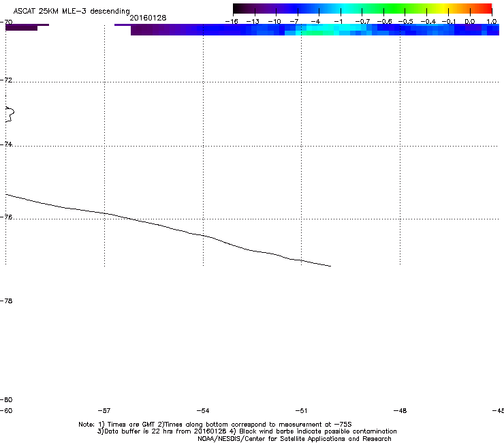
Task: Click the -54 longitude label
Action: (x=203, y=411)
